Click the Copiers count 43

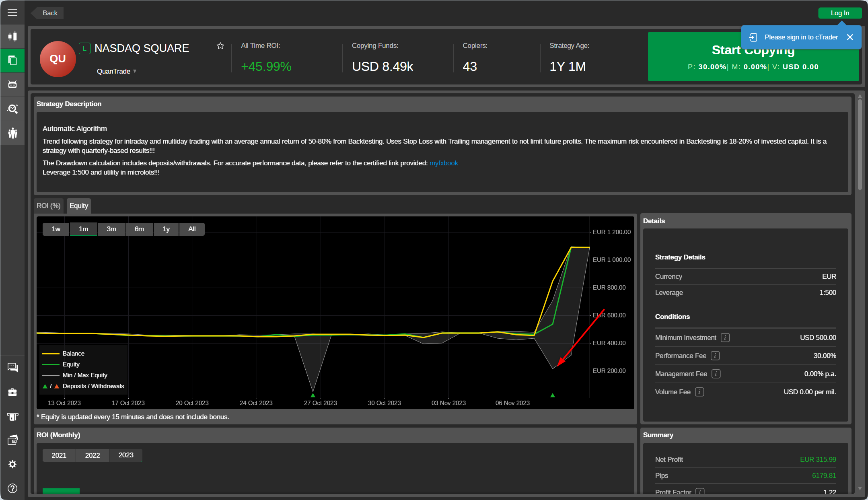(x=470, y=66)
